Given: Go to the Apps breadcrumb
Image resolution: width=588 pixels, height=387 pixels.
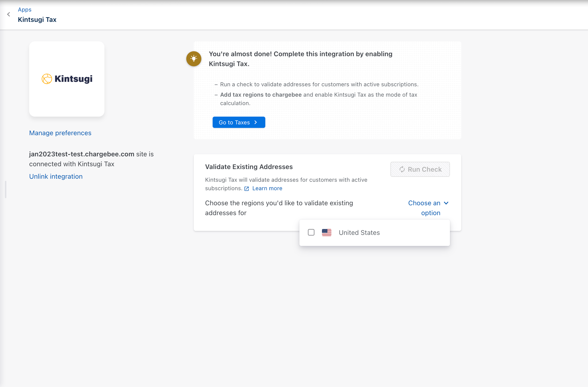Looking at the screenshot, I should [24, 9].
